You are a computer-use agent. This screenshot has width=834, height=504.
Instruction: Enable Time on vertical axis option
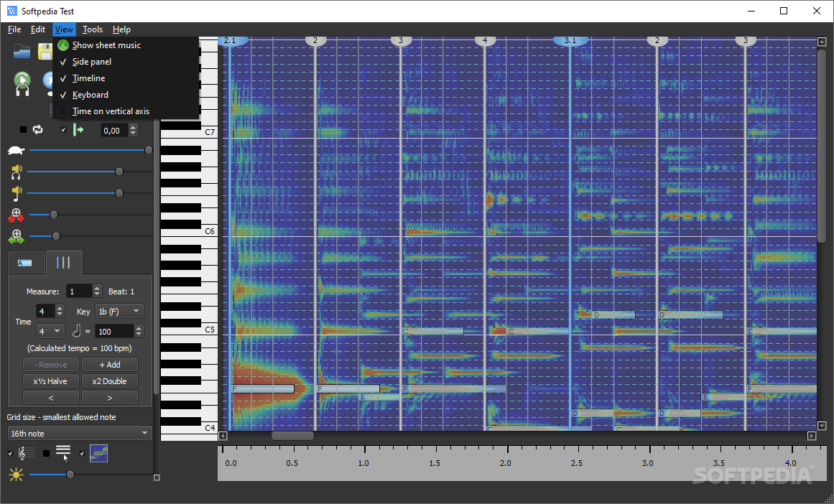pyautogui.click(x=111, y=111)
